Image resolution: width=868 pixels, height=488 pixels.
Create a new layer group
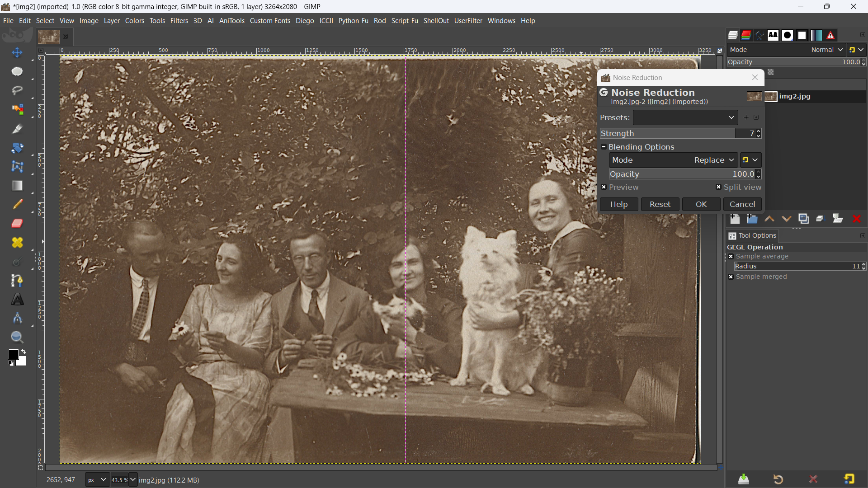(752, 219)
